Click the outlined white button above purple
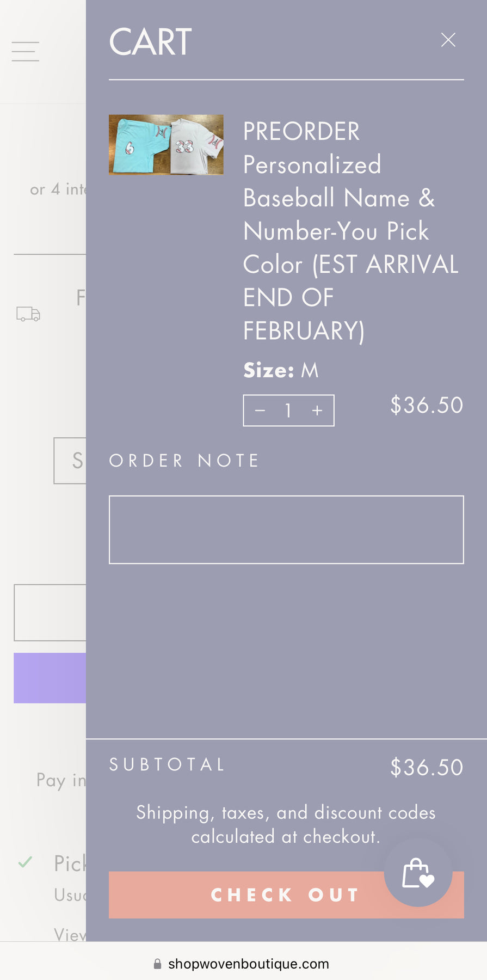 tap(50, 612)
